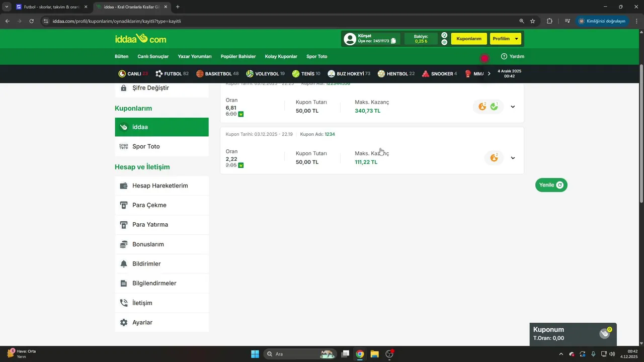Click the green won badge on the 340,73 TL coupon
The image size is (644, 362).
494,107
